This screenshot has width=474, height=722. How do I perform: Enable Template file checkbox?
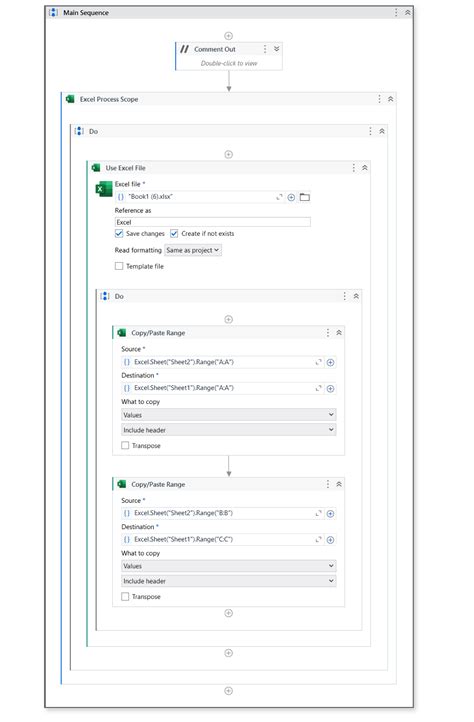(x=119, y=266)
